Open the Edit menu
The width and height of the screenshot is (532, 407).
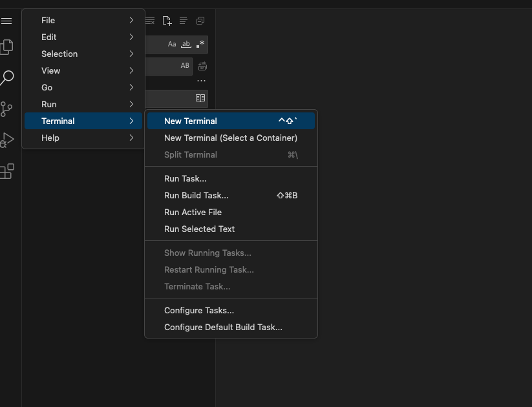(x=83, y=37)
